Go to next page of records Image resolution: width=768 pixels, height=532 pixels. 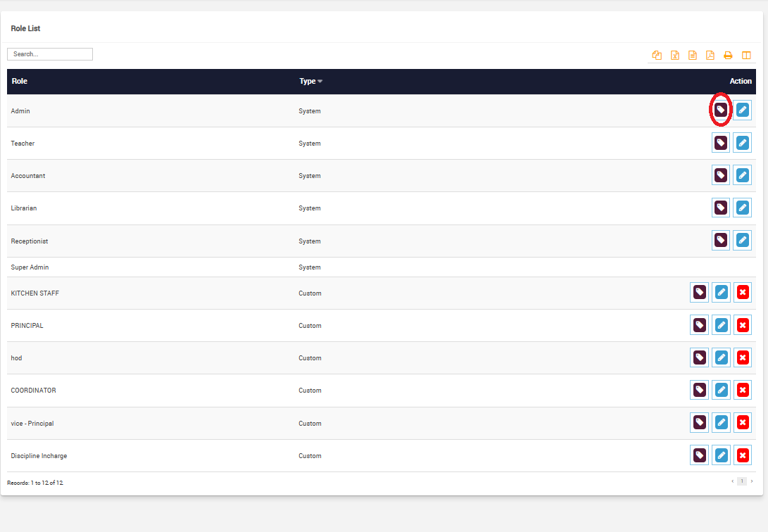tap(751, 481)
